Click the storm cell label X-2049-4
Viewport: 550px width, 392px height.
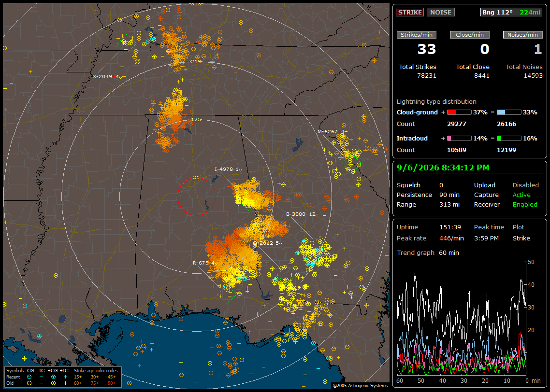click(x=107, y=76)
